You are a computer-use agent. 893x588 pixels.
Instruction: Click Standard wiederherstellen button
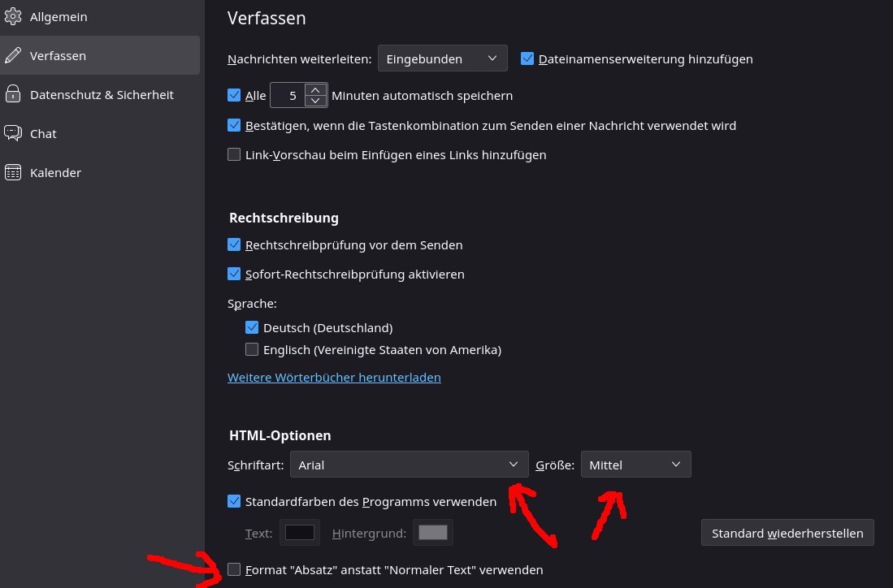click(787, 533)
